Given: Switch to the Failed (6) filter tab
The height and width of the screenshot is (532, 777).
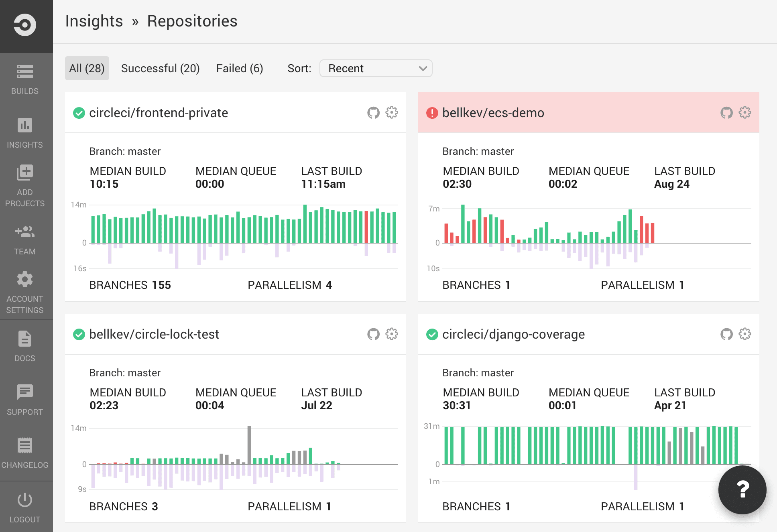Looking at the screenshot, I should [240, 68].
